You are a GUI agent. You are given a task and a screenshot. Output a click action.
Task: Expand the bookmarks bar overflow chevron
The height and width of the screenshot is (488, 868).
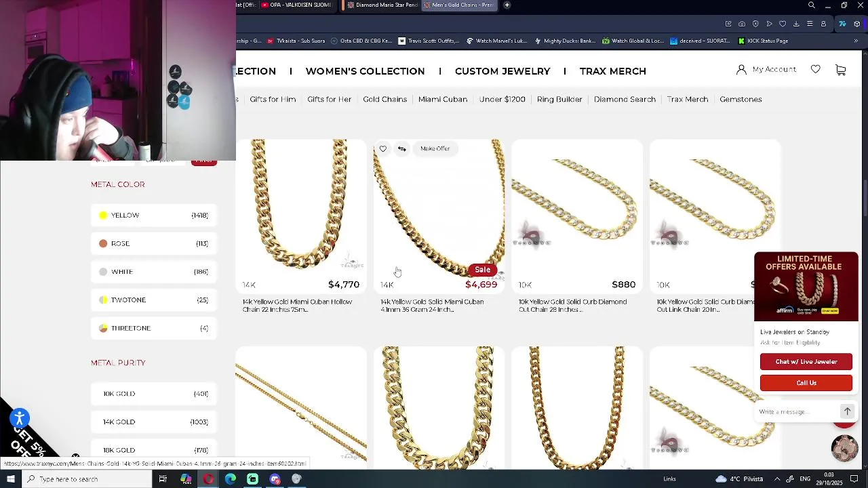(x=856, y=41)
